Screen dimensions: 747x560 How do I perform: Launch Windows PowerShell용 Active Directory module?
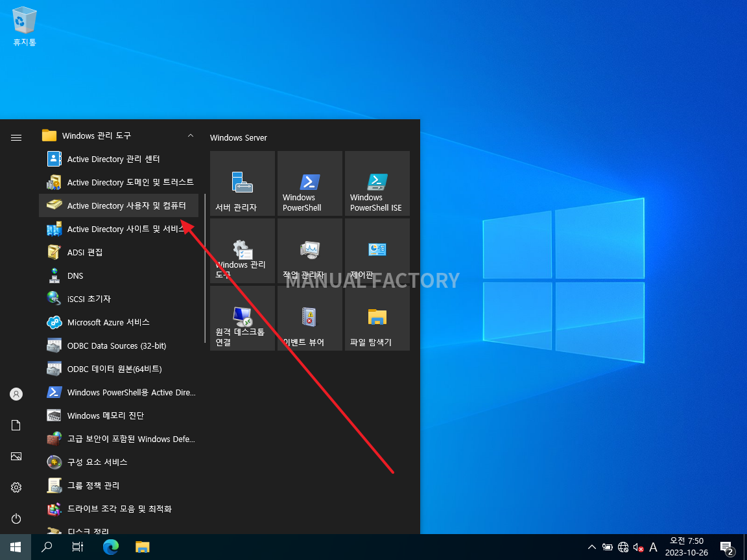coord(119,392)
